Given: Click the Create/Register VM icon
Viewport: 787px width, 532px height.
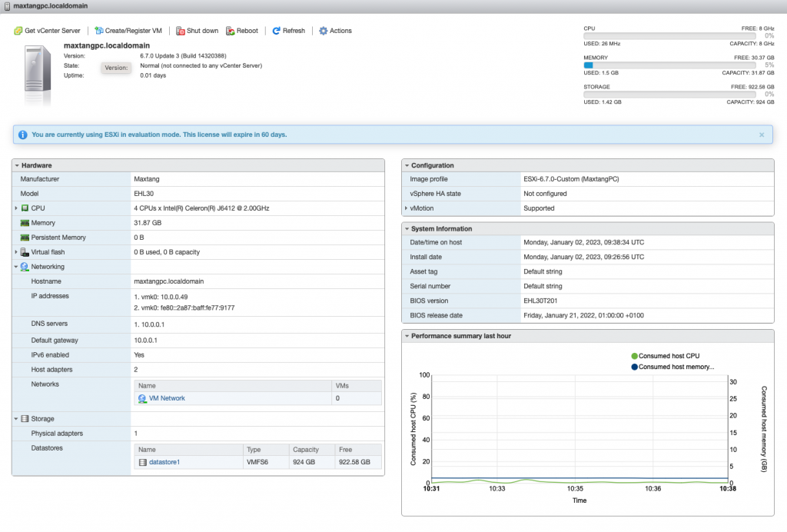Looking at the screenshot, I should click(99, 31).
